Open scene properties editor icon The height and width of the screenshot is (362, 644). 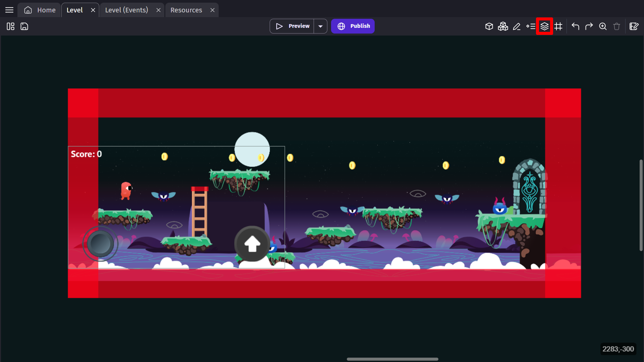point(634,26)
